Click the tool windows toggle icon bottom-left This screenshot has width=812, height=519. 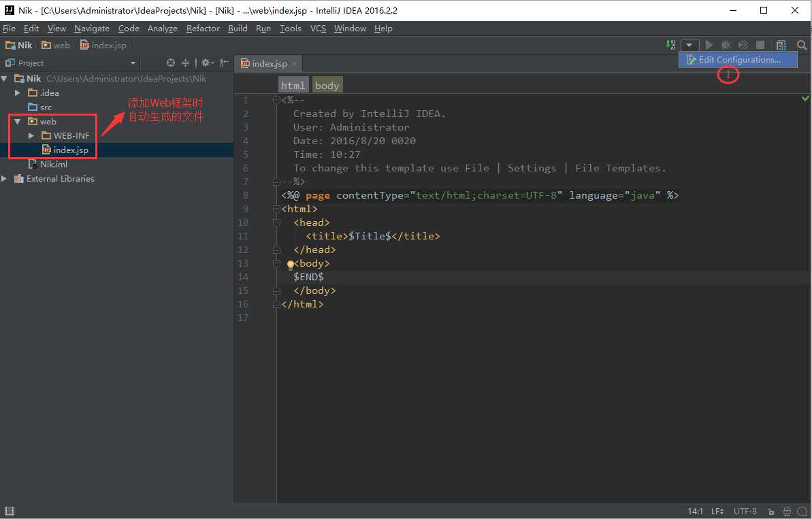click(10, 511)
